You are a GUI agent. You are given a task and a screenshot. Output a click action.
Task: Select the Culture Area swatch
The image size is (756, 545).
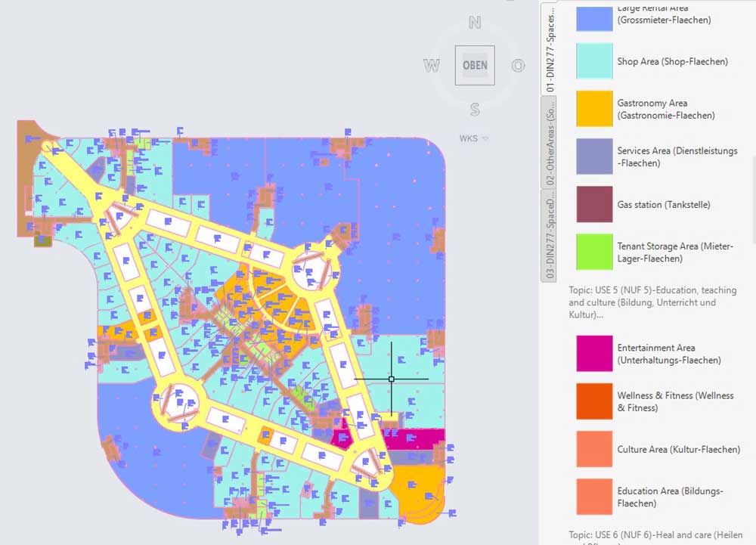[594, 449]
